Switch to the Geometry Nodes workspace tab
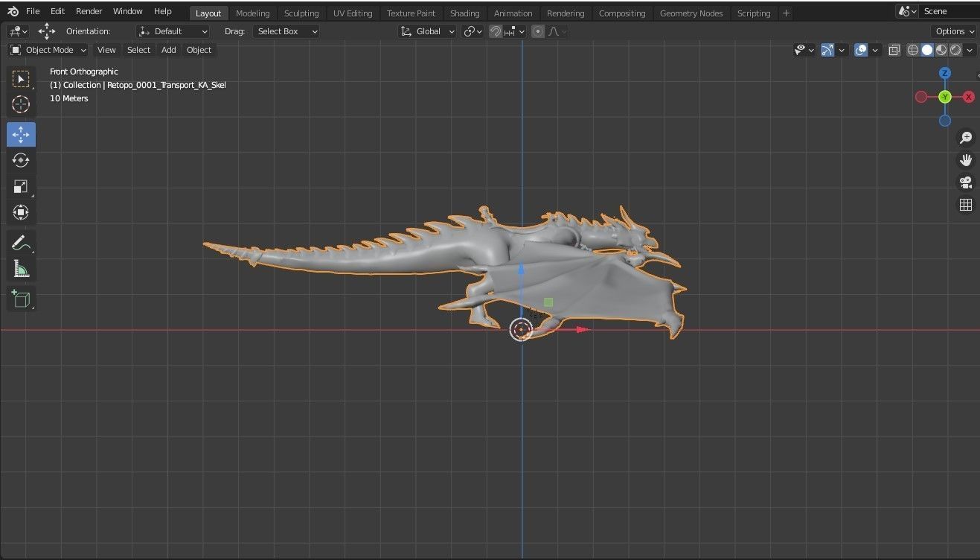 pyautogui.click(x=691, y=13)
